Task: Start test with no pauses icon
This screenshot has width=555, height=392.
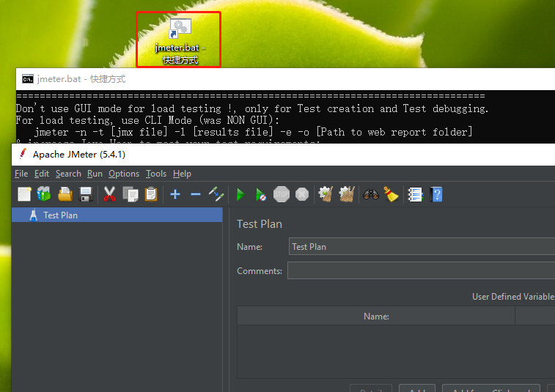Action: (x=261, y=194)
